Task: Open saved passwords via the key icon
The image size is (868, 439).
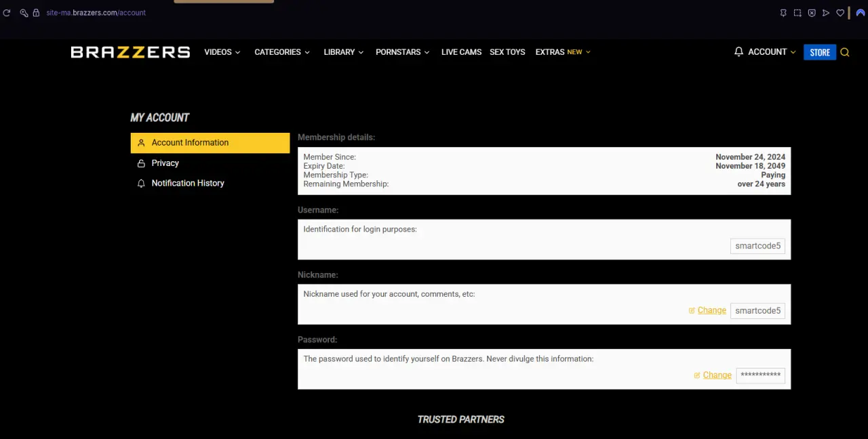Action: point(24,12)
